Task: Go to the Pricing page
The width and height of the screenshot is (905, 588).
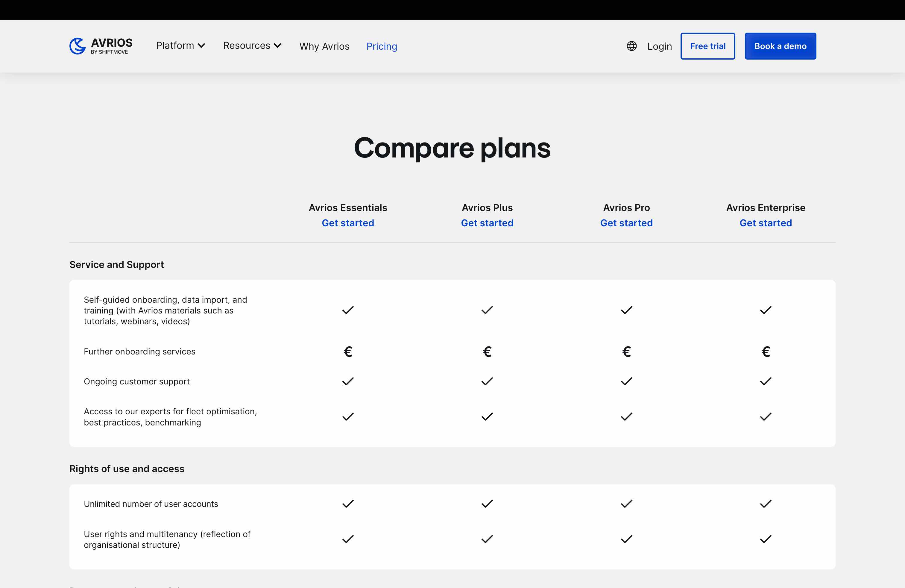Action: tap(381, 46)
